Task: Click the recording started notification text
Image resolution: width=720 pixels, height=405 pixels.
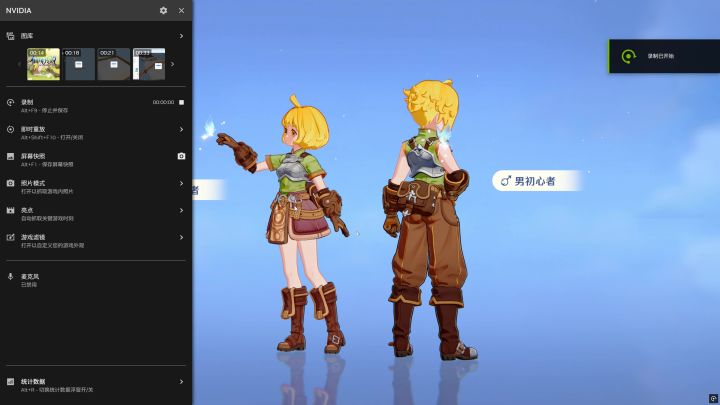Action: pyautogui.click(x=661, y=56)
